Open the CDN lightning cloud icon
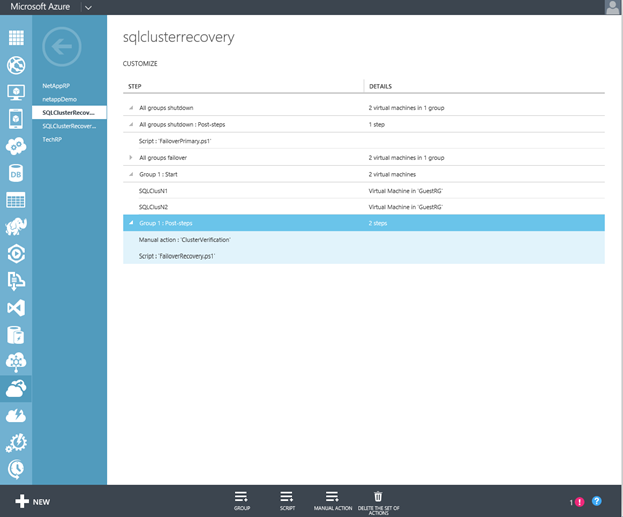623x517 pixels. 16,416
